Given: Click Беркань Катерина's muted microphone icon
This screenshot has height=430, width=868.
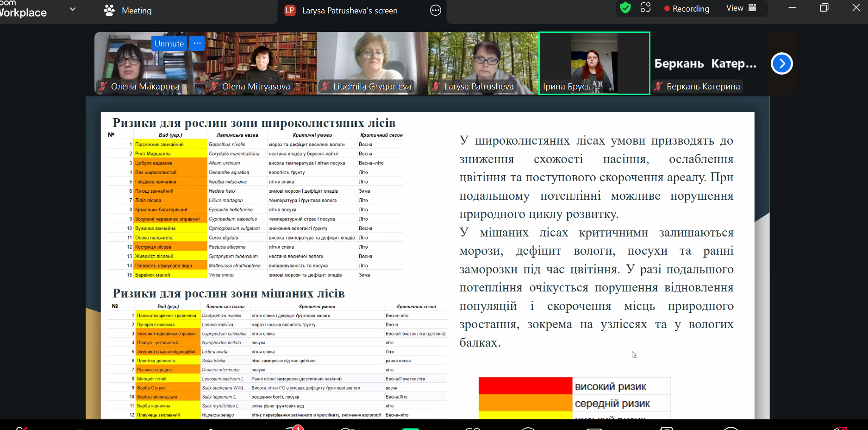Looking at the screenshot, I should (658, 86).
